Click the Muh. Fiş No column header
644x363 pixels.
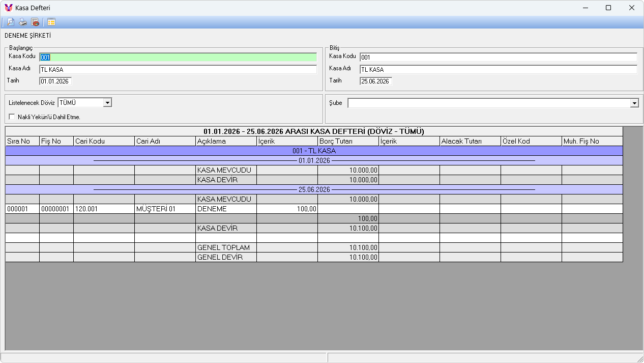(x=592, y=141)
